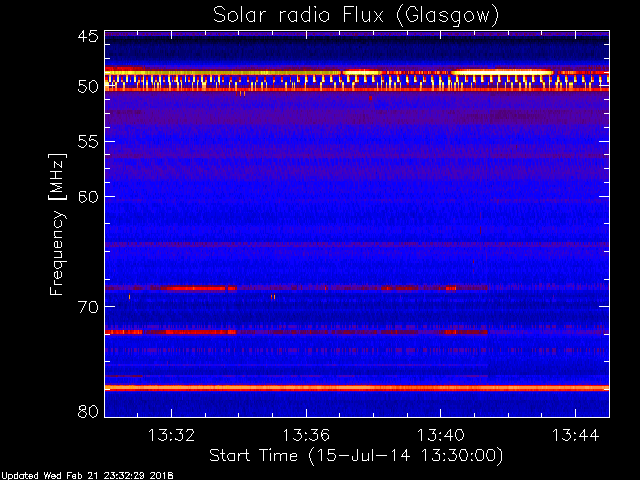Select the 'Frequency [MHz]' axis label
Image resolution: width=640 pixels, height=480 pixels.
pos(58,224)
